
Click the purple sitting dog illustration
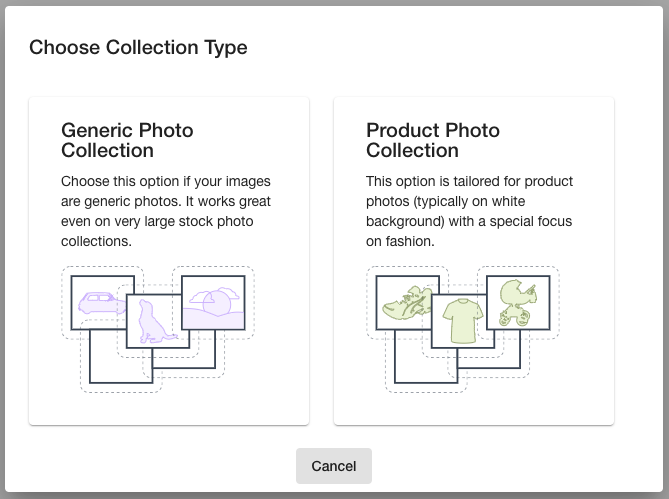[158, 321]
